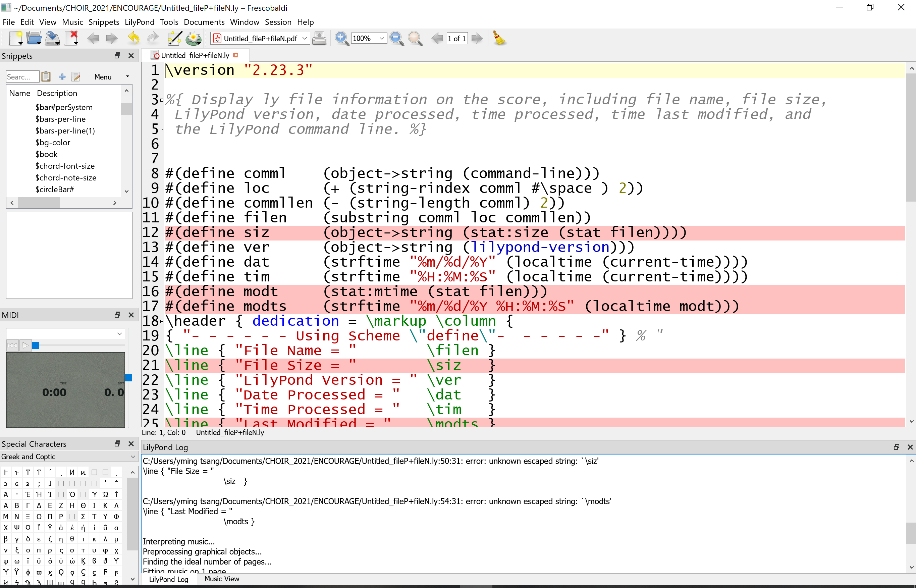Click the Save document icon

click(x=52, y=38)
